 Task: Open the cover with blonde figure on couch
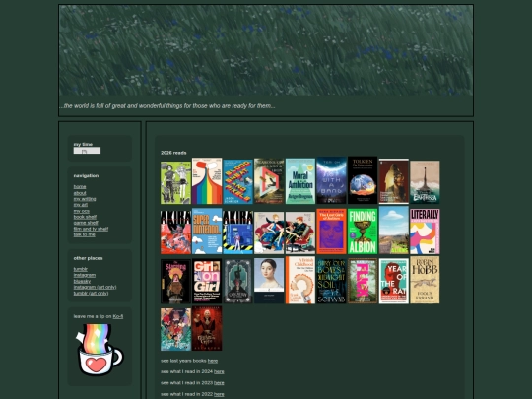(269, 233)
